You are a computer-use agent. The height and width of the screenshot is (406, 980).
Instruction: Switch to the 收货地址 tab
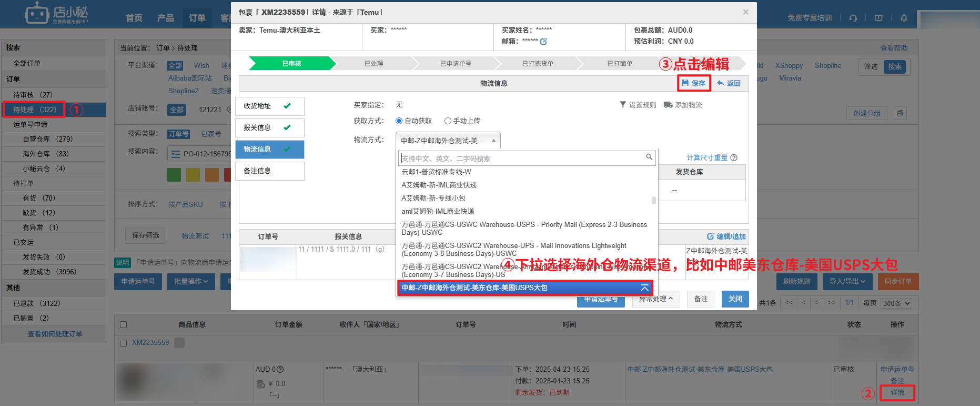point(269,106)
